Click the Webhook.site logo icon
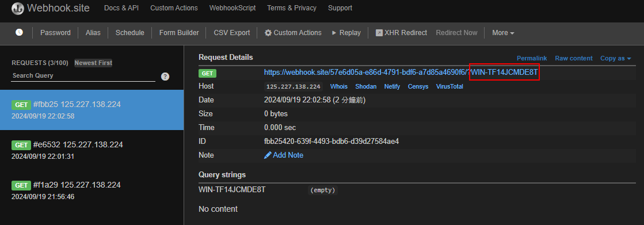The height and width of the screenshot is (225, 644). pos(18,8)
